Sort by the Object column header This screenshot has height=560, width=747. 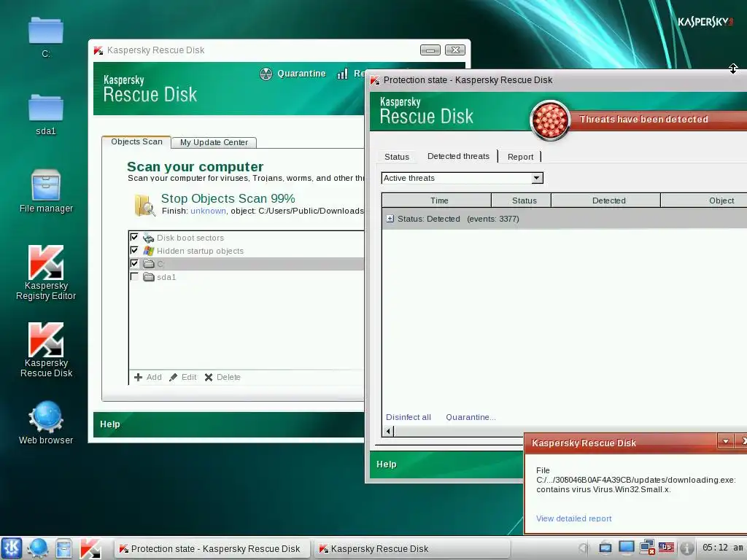704,201
